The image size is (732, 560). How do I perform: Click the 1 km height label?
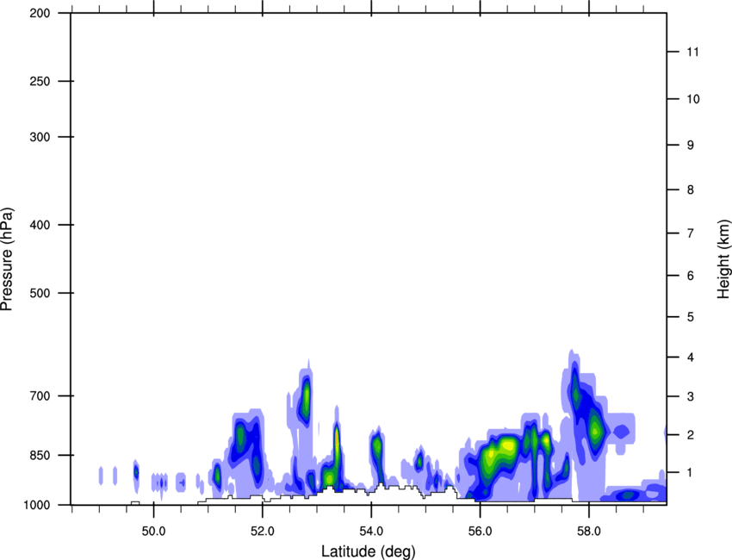(691, 473)
